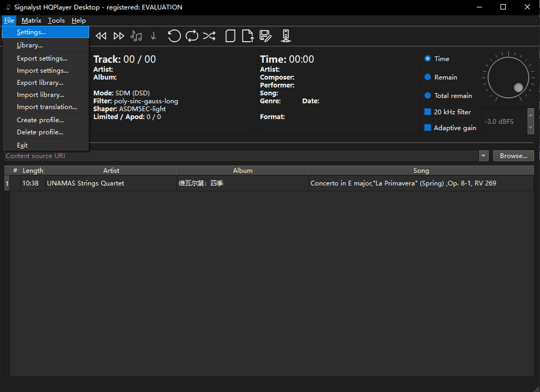Click the circular-arrow restart icon in the toolbar
540x392 pixels.
pos(174,36)
